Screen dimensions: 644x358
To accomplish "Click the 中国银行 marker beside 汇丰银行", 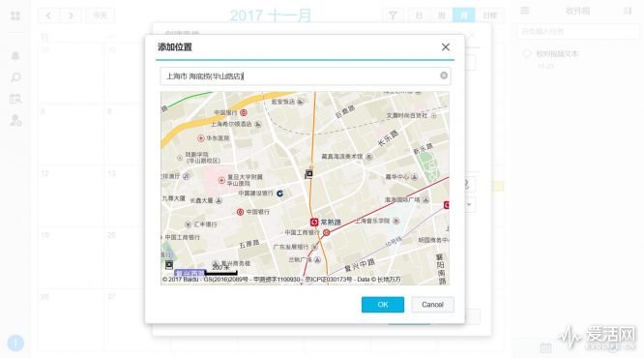I will (240, 212).
